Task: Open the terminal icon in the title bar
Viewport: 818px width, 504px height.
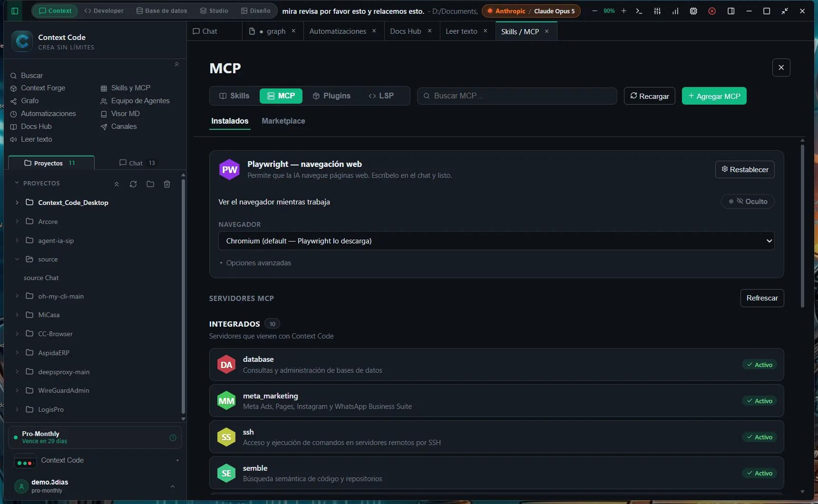Action: (x=639, y=11)
